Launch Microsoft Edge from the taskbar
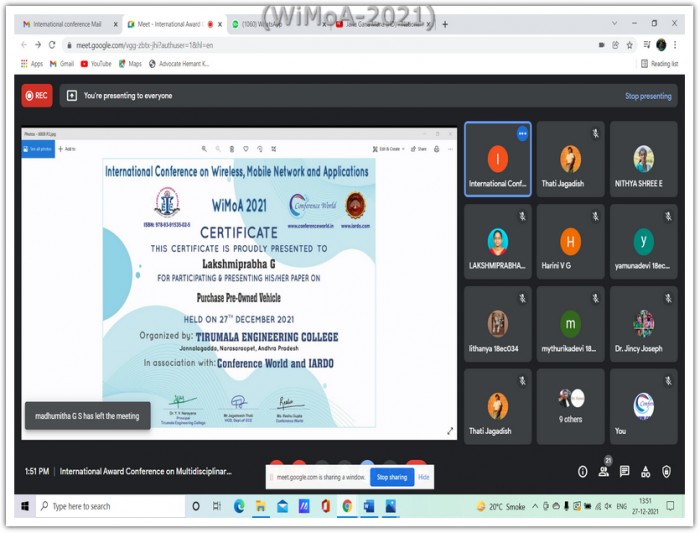The image size is (700, 533). [239, 506]
